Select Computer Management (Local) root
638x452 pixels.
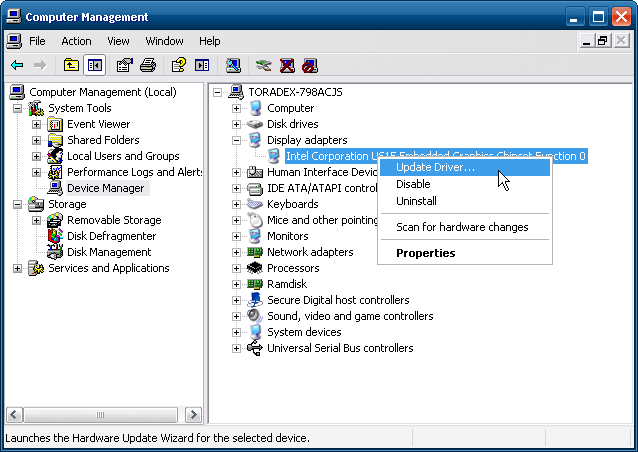(x=103, y=92)
